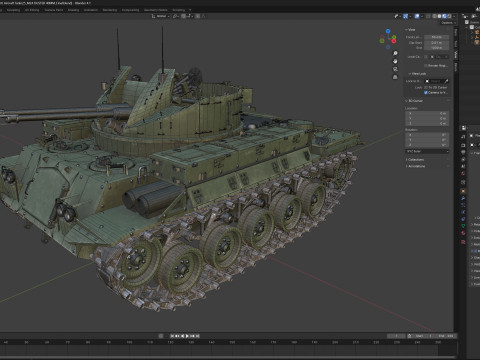This screenshot has width=480, height=360.
Task: Open the transform orientation Global dropdown
Action: 161,16
